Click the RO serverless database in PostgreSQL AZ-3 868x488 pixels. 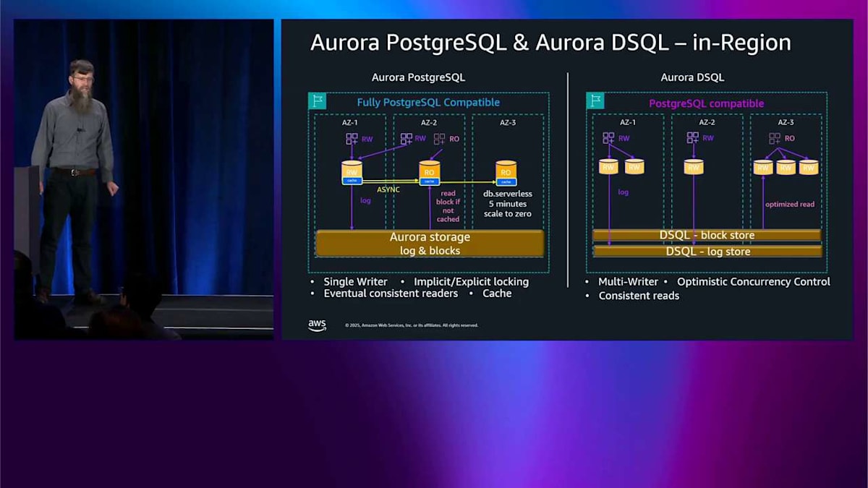pos(506,172)
